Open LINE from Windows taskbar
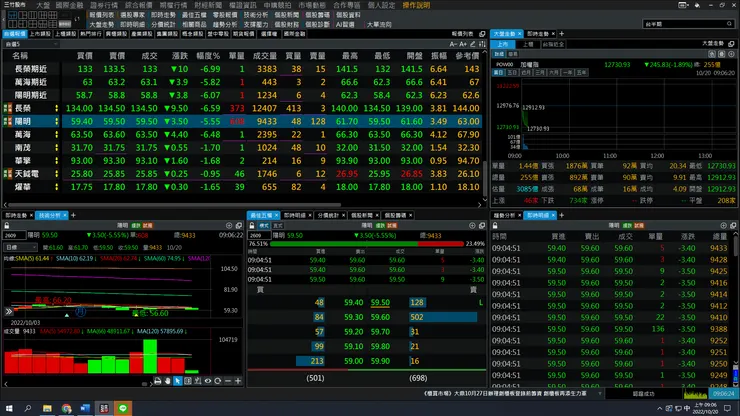The height and width of the screenshot is (416, 740). (123, 408)
